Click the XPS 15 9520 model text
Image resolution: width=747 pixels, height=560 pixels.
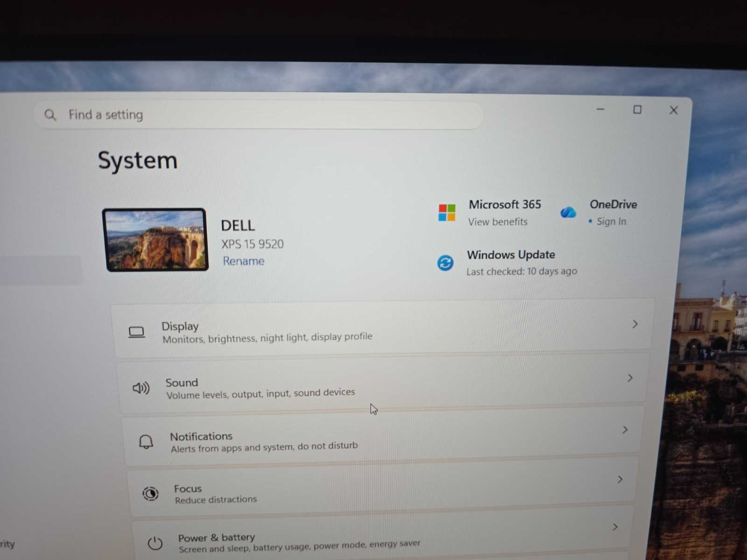pos(253,244)
